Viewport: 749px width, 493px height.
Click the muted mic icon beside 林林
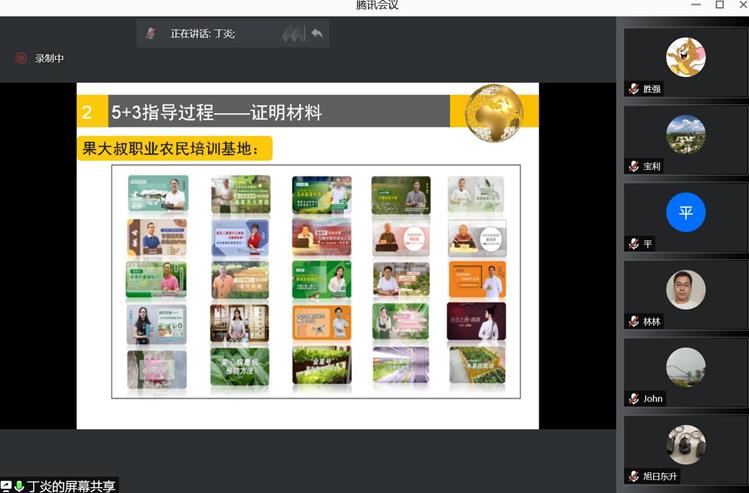634,321
